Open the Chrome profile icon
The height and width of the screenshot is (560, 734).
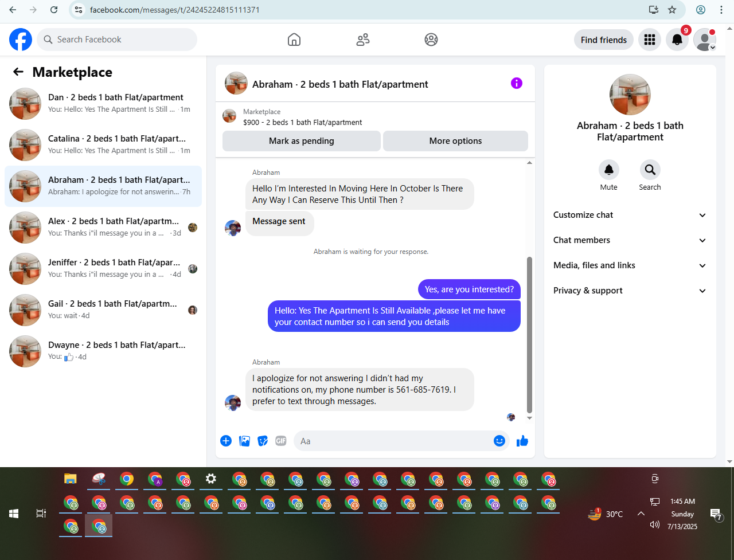(x=701, y=10)
